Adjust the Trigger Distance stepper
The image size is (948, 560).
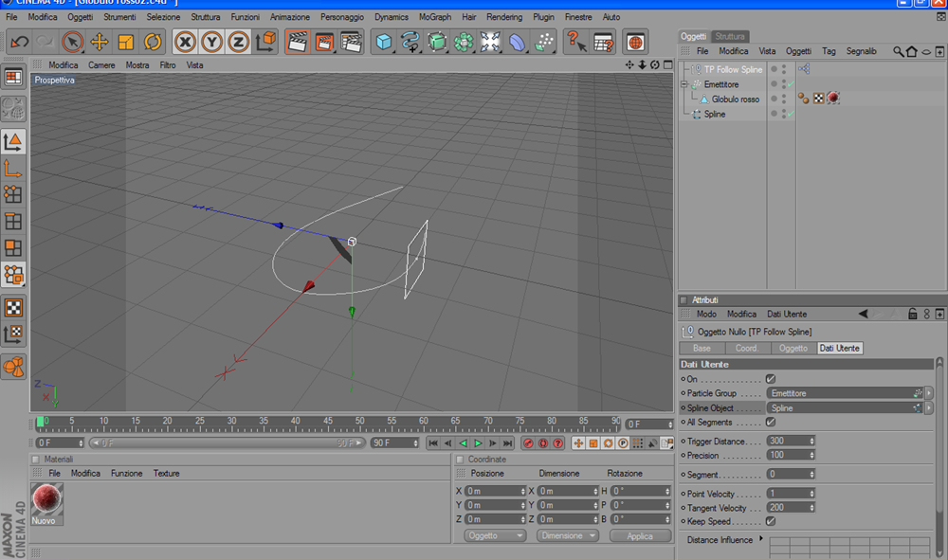[812, 441]
